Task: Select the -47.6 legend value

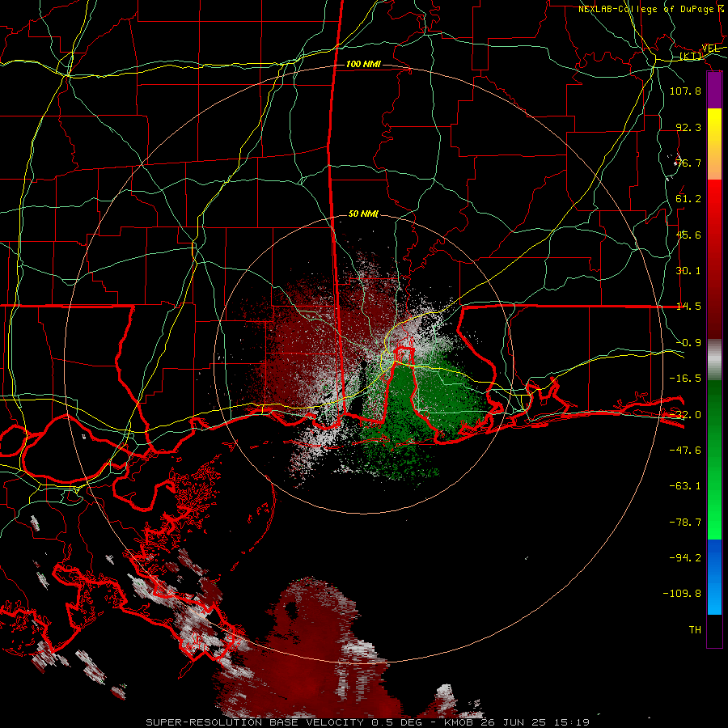Action: tap(685, 451)
